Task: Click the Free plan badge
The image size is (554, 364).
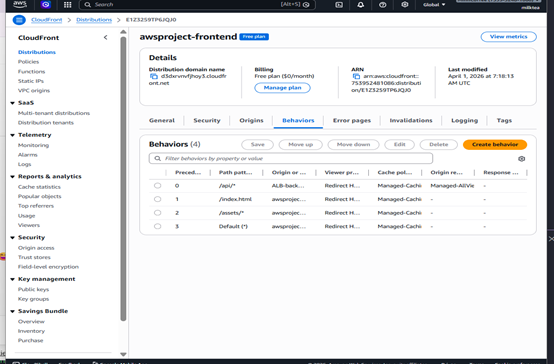Action: [254, 37]
